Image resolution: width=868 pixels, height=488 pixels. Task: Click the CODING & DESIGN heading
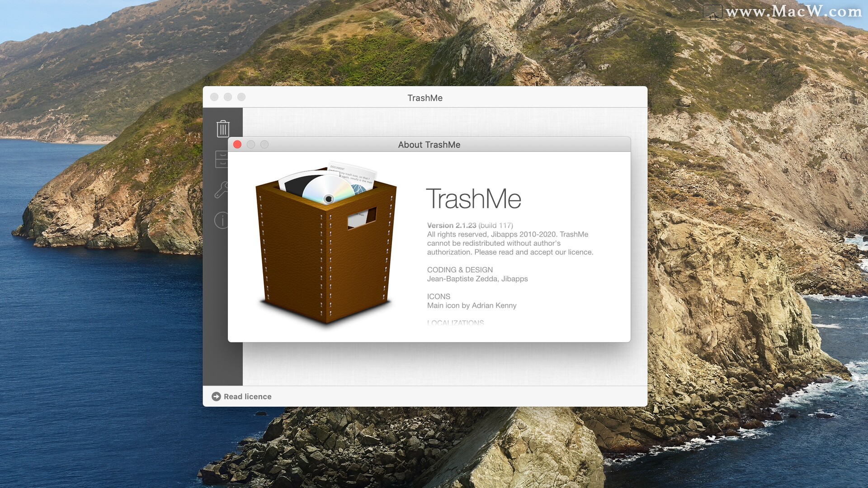(x=460, y=270)
